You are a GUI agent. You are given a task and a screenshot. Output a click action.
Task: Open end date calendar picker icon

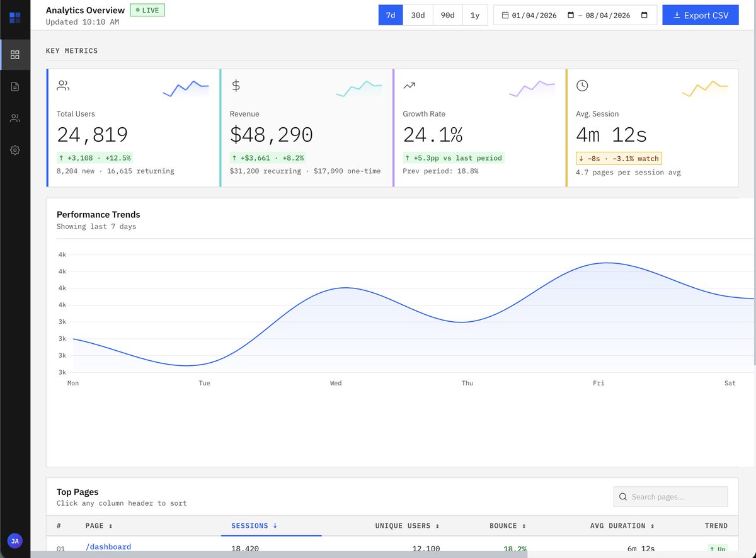point(644,15)
